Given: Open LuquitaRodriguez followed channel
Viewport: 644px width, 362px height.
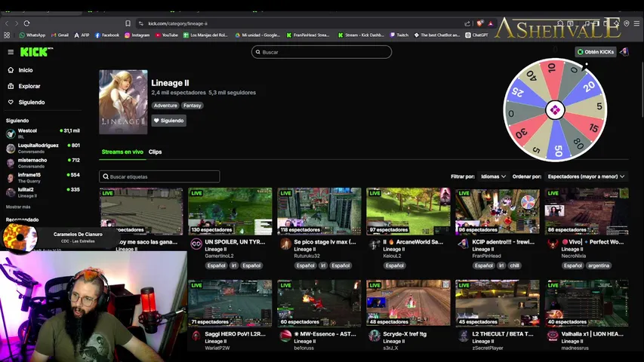Looking at the screenshot, I should click(x=43, y=148).
